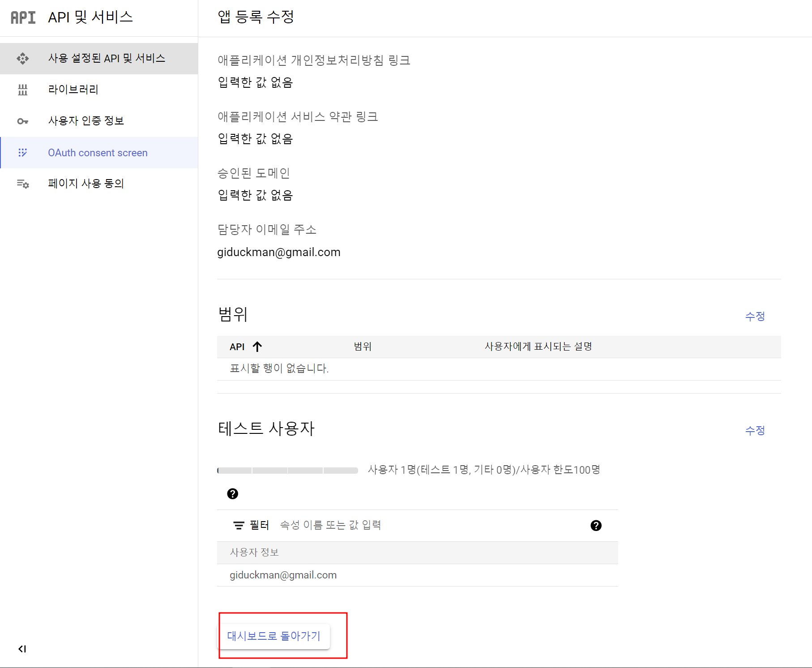
Task: Click the library grid icon
Action: pyautogui.click(x=23, y=90)
